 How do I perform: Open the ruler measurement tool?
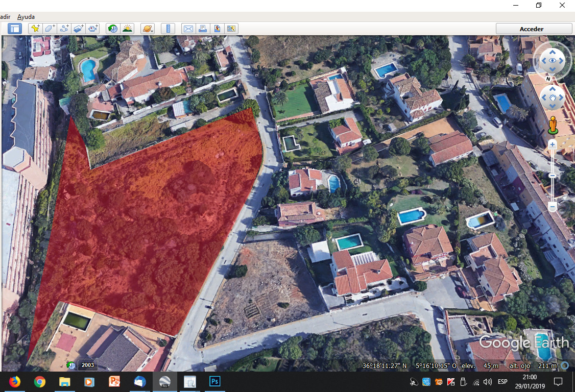(168, 29)
